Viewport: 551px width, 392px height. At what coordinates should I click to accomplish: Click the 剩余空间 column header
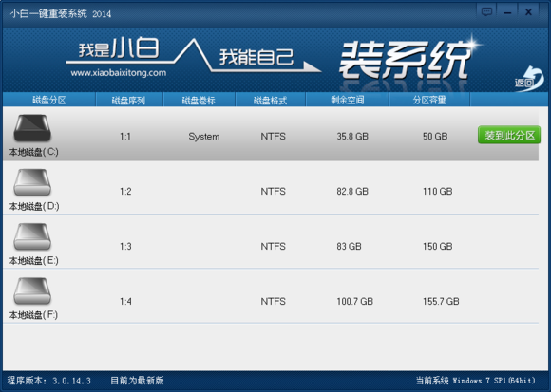[347, 100]
